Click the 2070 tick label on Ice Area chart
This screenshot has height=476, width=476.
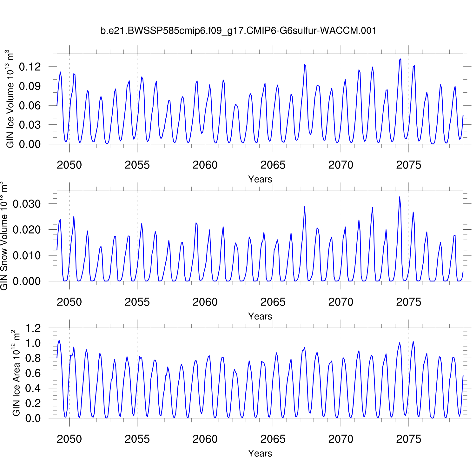(340, 439)
